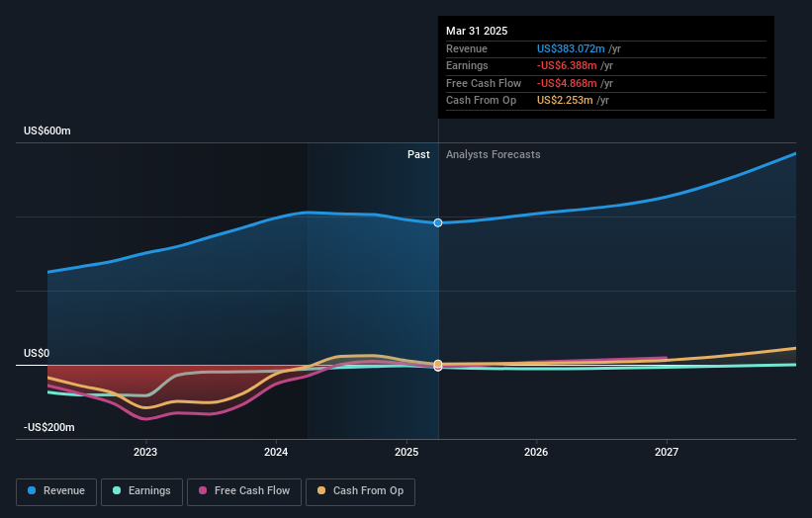The height and width of the screenshot is (518, 812).
Task: Click the -US$6.388m earnings value
Action: pyautogui.click(x=567, y=65)
